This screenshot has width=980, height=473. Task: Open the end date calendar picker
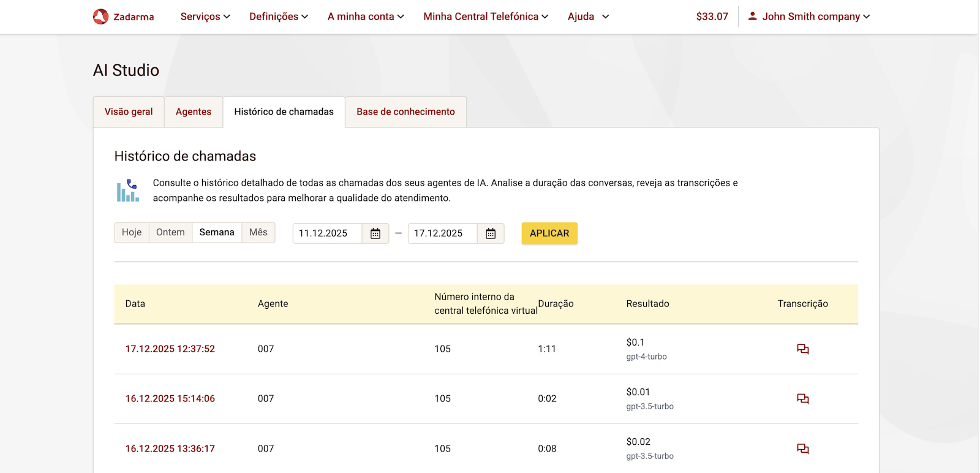click(x=491, y=233)
